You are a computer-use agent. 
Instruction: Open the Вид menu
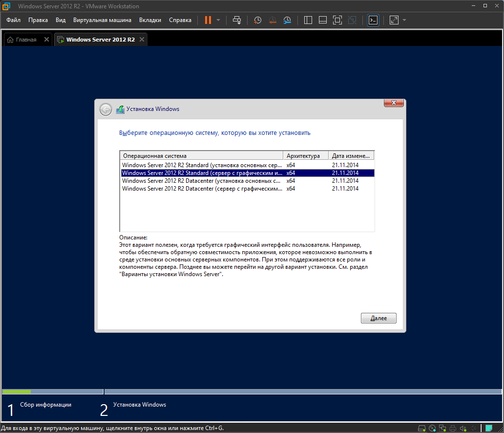61,20
